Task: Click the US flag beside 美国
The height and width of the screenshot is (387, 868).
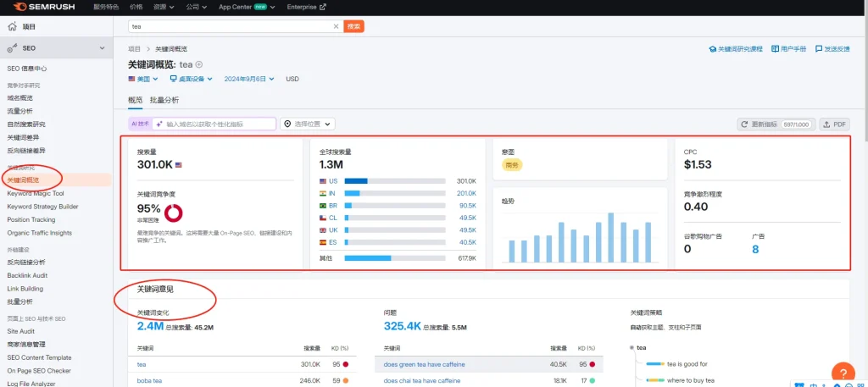Action: coord(131,79)
